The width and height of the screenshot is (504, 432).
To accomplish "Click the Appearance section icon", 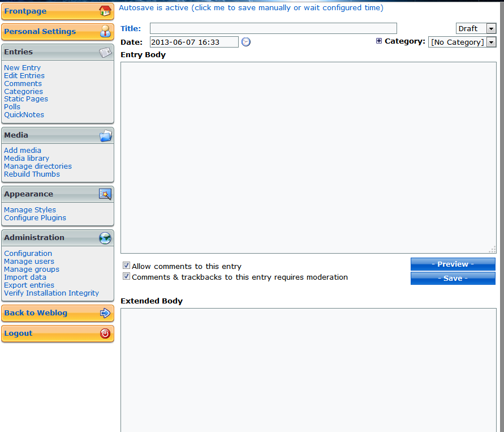I will point(105,194).
